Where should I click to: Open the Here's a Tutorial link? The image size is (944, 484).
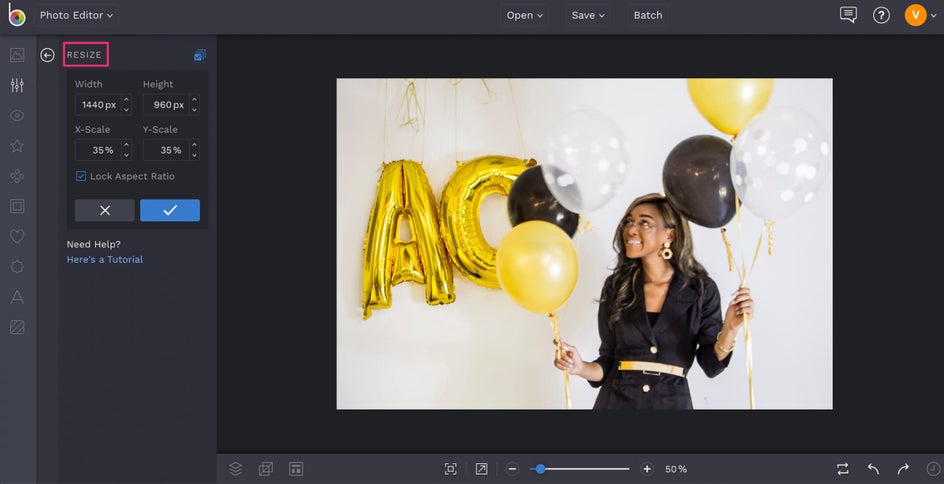[105, 259]
